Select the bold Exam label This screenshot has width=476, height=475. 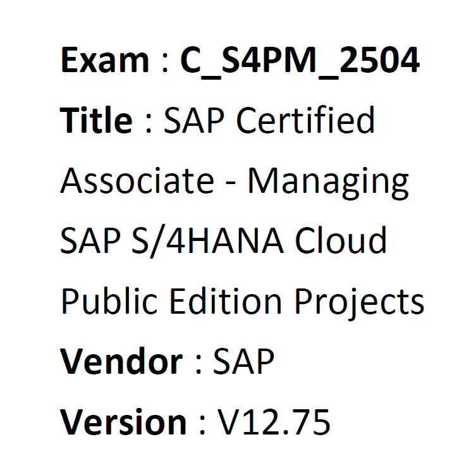[x=105, y=60]
